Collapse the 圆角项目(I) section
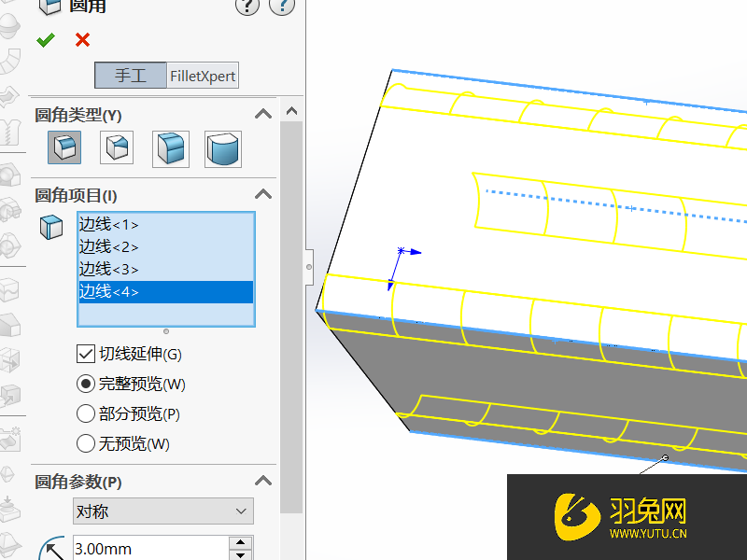This screenshot has height=560, width=747. (x=263, y=194)
